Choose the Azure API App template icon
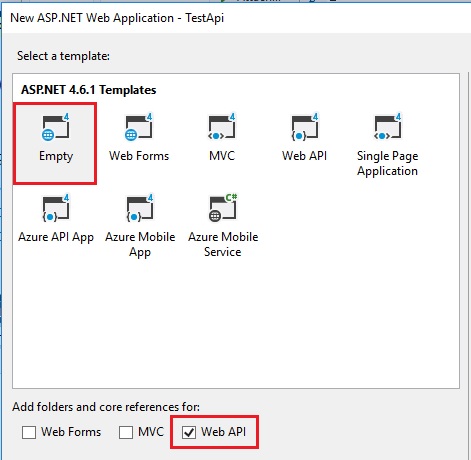 [56, 208]
